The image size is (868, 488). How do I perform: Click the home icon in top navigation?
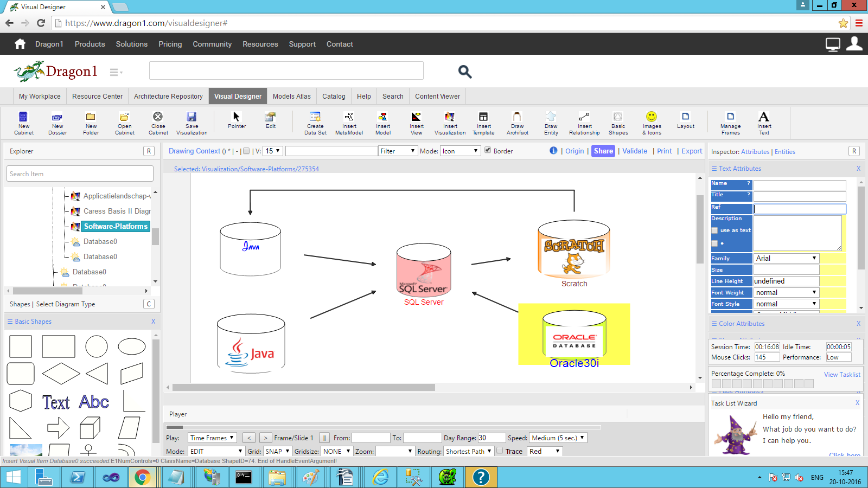coord(20,44)
